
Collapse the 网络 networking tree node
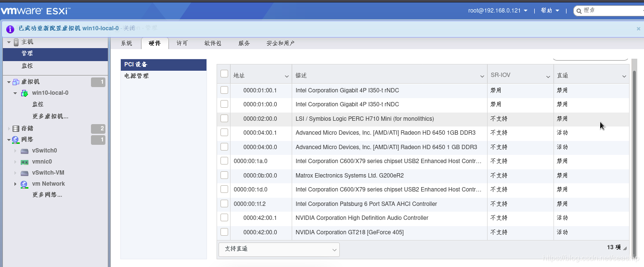point(9,140)
